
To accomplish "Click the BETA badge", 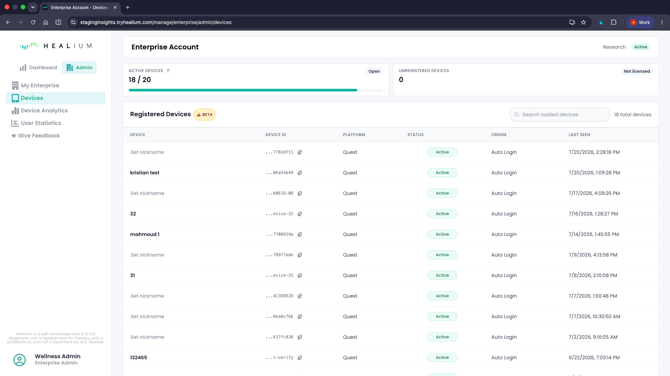I will click(x=205, y=115).
